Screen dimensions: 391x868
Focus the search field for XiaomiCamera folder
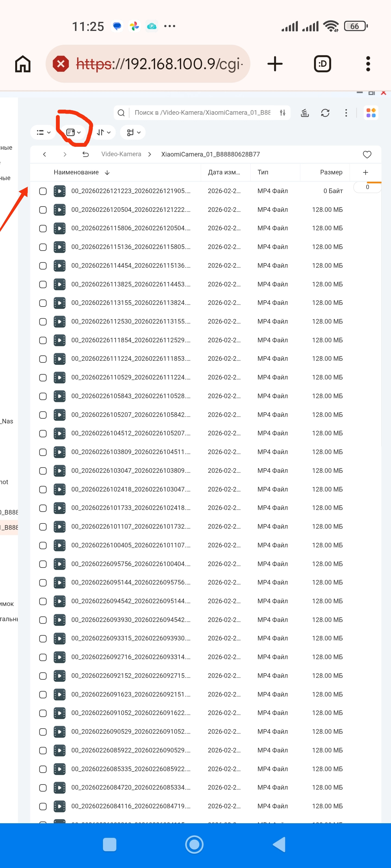tap(202, 113)
